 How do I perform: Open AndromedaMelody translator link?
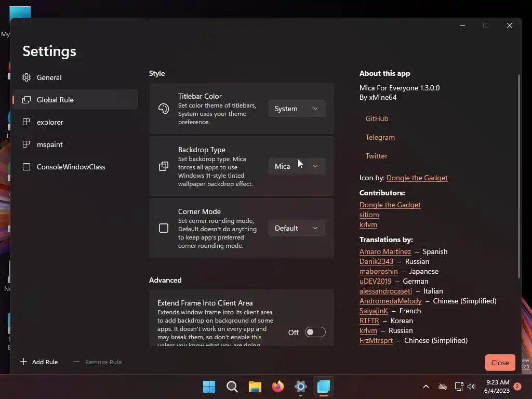tap(391, 301)
